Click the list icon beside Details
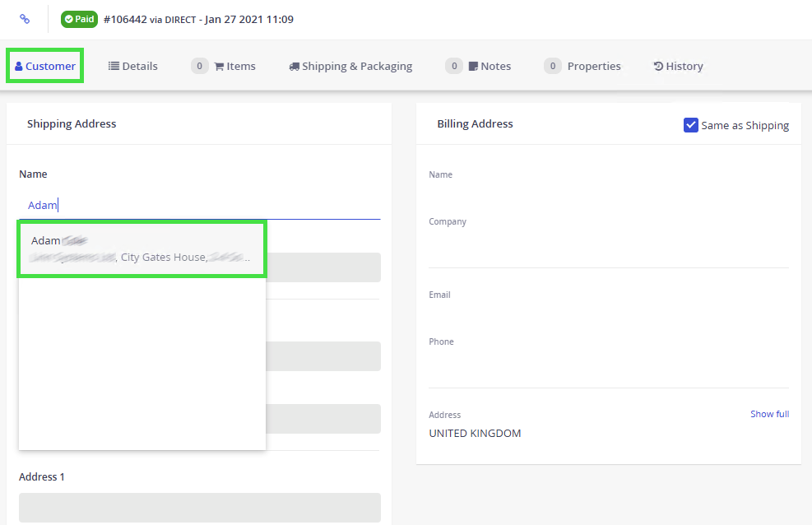 [114, 67]
